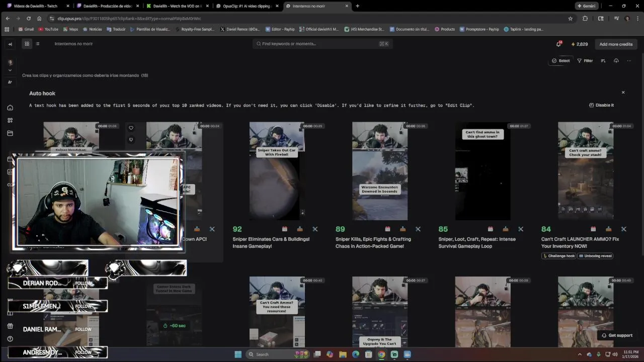
Task: Click the invite member icon in sidebar
Action: click(x=10, y=82)
